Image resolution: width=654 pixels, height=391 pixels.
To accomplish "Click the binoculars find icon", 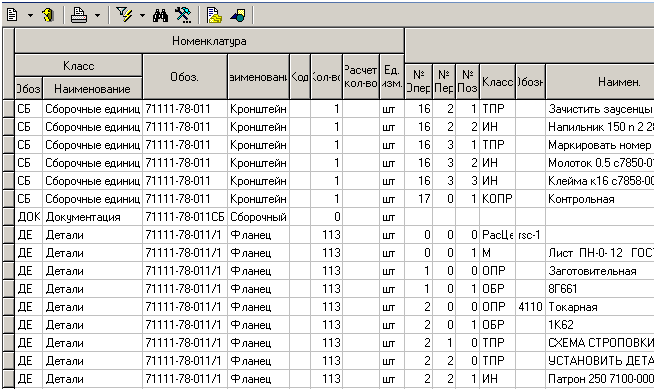I will [x=160, y=15].
